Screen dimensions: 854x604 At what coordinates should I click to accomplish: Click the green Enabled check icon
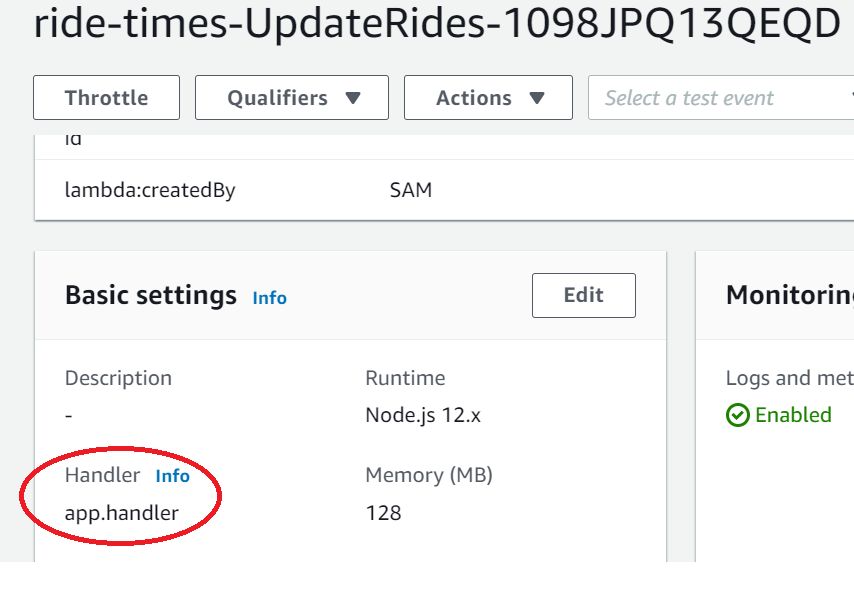click(x=737, y=415)
